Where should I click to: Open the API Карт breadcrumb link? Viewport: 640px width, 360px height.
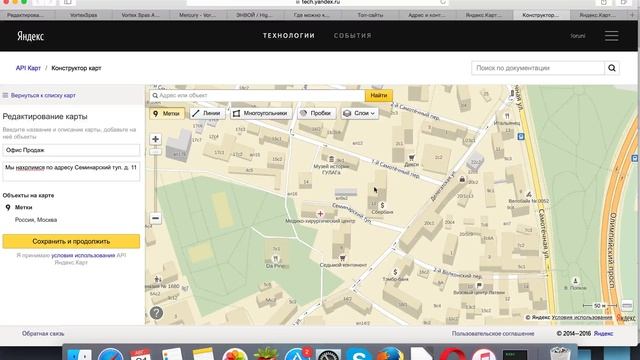pos(28,68)
